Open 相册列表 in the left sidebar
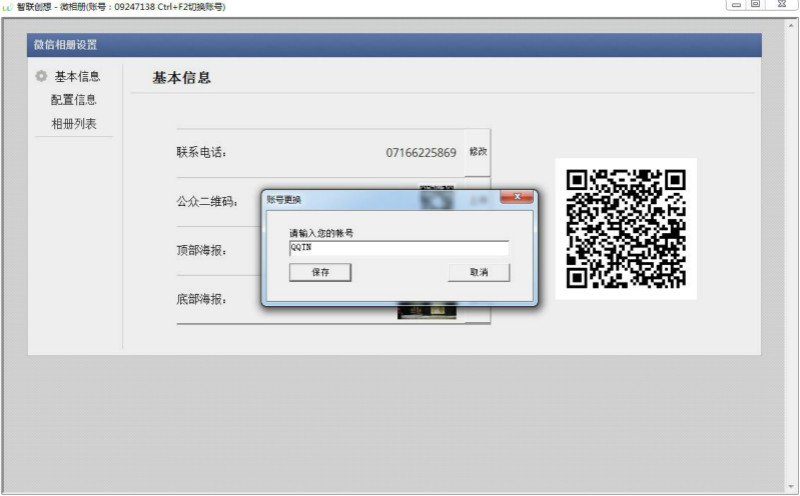800x496 pixels. [x=74, y=124]
